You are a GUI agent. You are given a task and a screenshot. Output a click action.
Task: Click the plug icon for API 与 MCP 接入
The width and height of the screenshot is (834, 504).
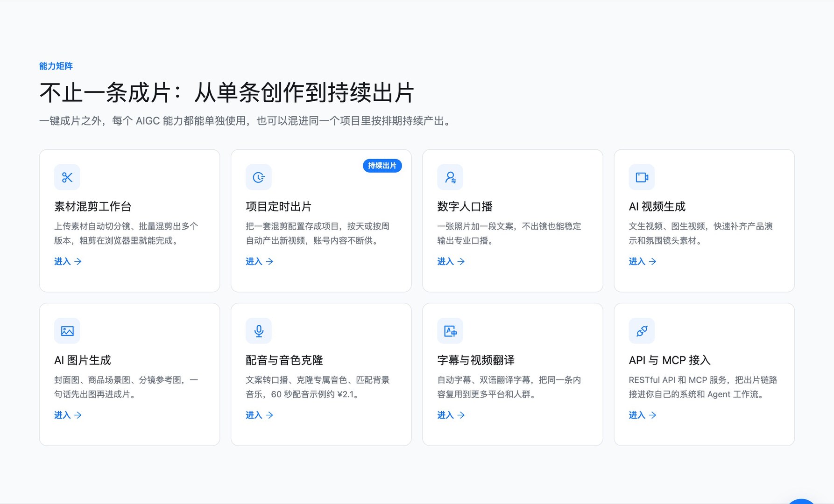tap(642, 331)
